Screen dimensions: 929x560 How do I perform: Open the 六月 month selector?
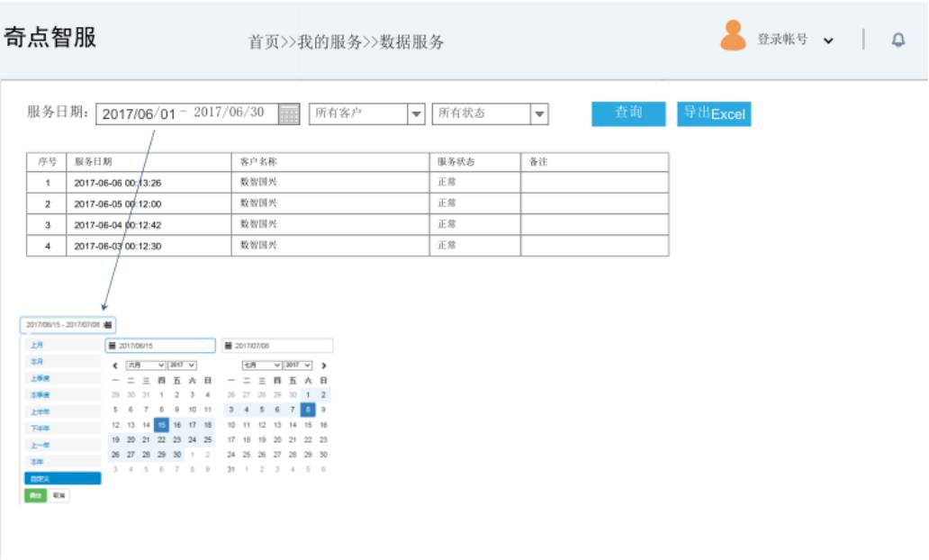coord(145,366)
